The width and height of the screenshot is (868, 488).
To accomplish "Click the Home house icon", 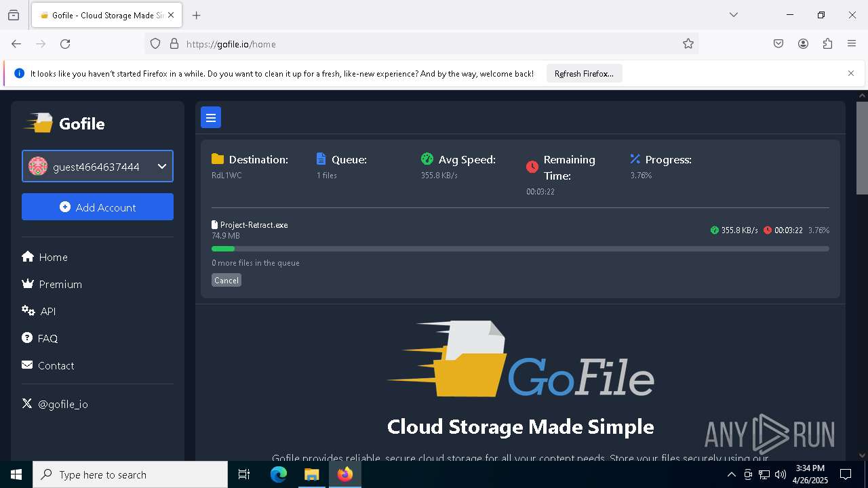I will click(x=28, y=256).
